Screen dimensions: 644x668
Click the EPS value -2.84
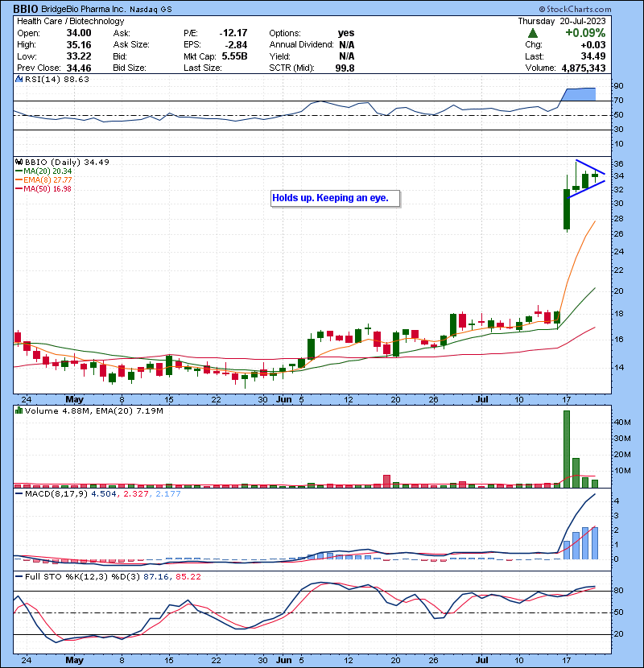click(237, 45)
